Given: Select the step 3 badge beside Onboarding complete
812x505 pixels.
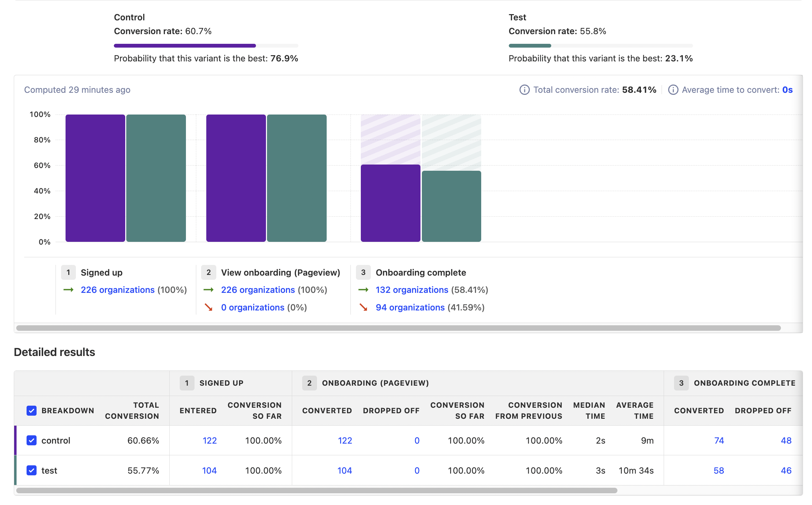Looking at the screenshot, I should pyautogui.click(x=363, y=272).
